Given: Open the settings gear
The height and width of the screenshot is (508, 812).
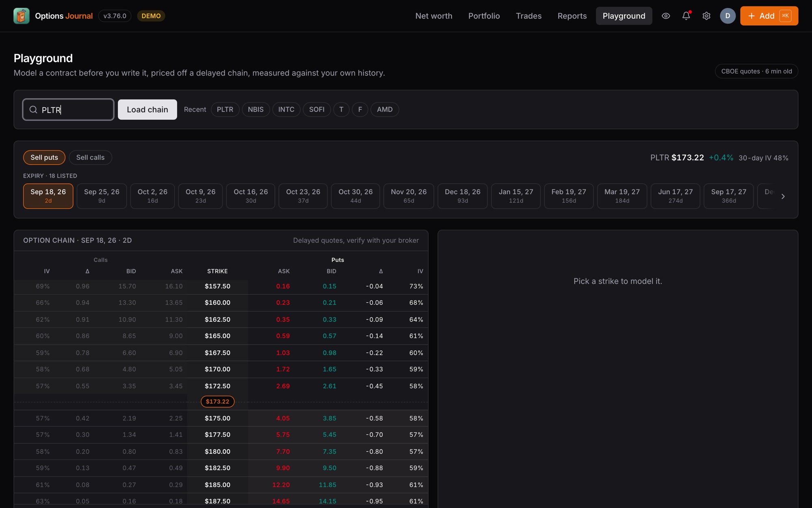Looking at the screenshot, I should pyautogui.click(x=706, y=16).
